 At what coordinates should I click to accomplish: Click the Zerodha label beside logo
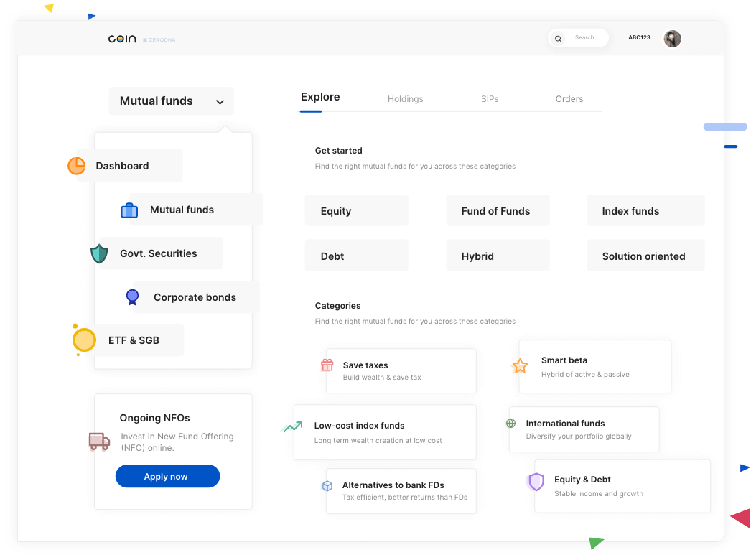pyautogui.click(x=159, y=39)
